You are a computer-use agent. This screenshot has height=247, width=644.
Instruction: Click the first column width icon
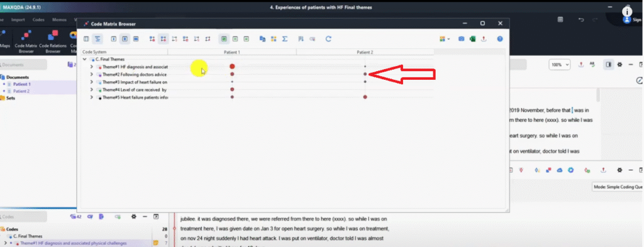114,39
